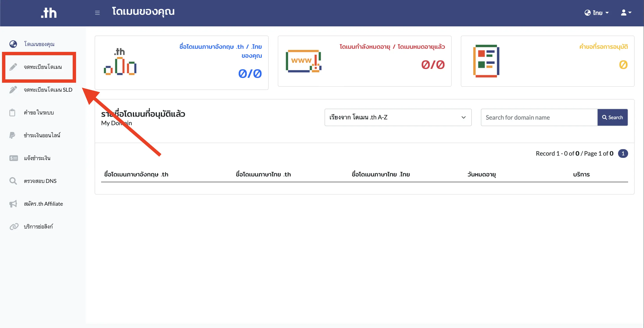Click the PayPal icon for ชำระเงินออนไลน์
This screenshot has width=644, height=328.
click(12, 135)
